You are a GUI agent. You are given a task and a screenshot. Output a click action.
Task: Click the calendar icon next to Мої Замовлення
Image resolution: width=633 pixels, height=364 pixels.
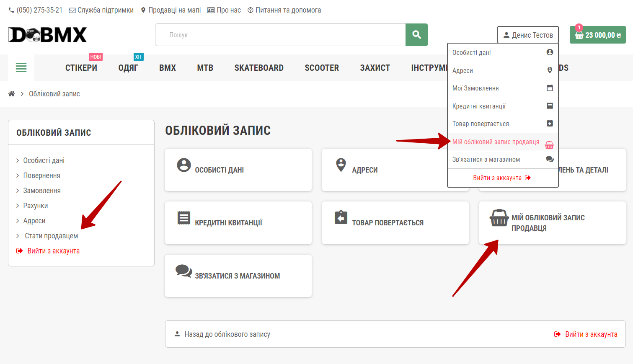(550, 88)
